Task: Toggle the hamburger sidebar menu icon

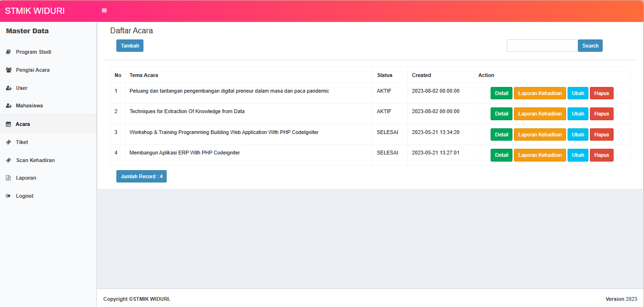Action: [x=104, y=10]
